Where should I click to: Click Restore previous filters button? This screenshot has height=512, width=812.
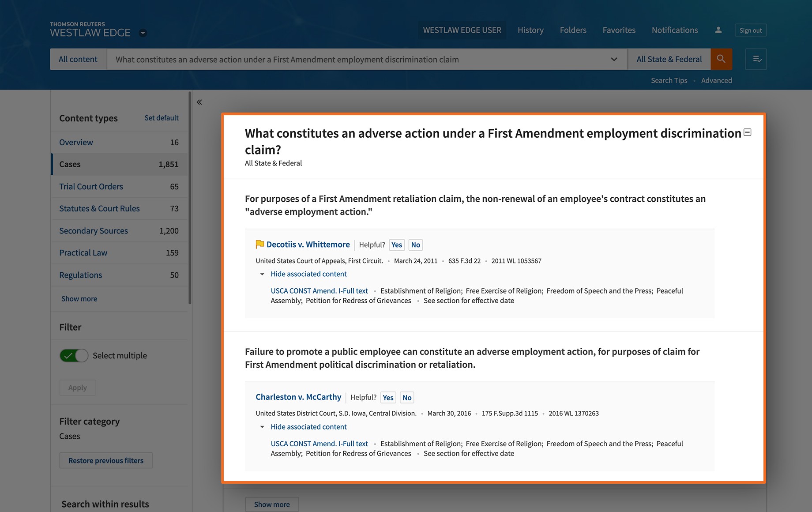pos(106,460)
